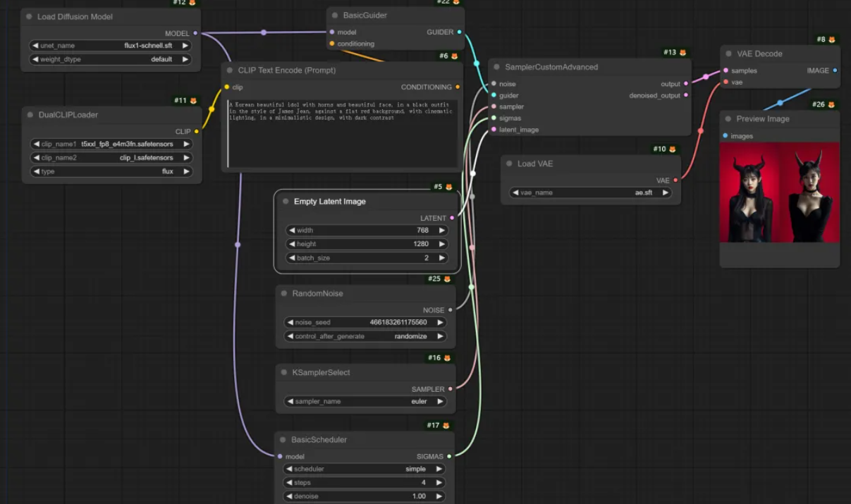Screen dimensions: 851x504
Task: Increase width using its right arrow
Action: 442,231
